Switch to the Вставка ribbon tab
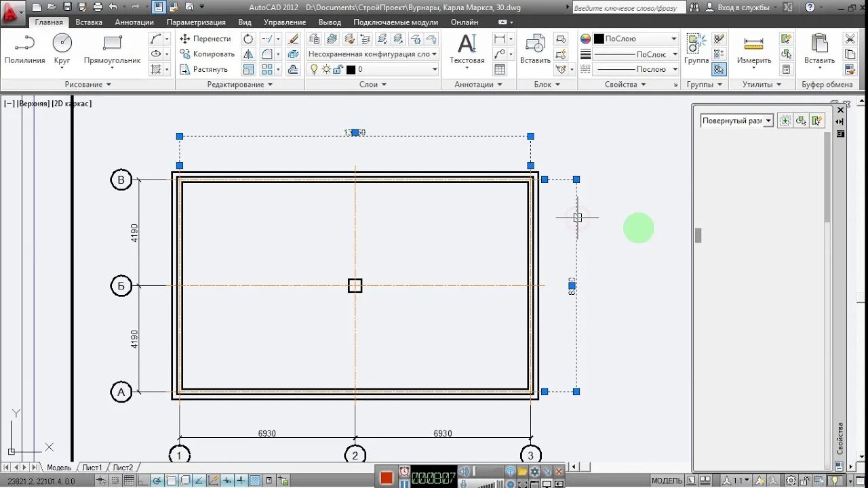Screen dimensions: 868x488 tap(89, 22)
